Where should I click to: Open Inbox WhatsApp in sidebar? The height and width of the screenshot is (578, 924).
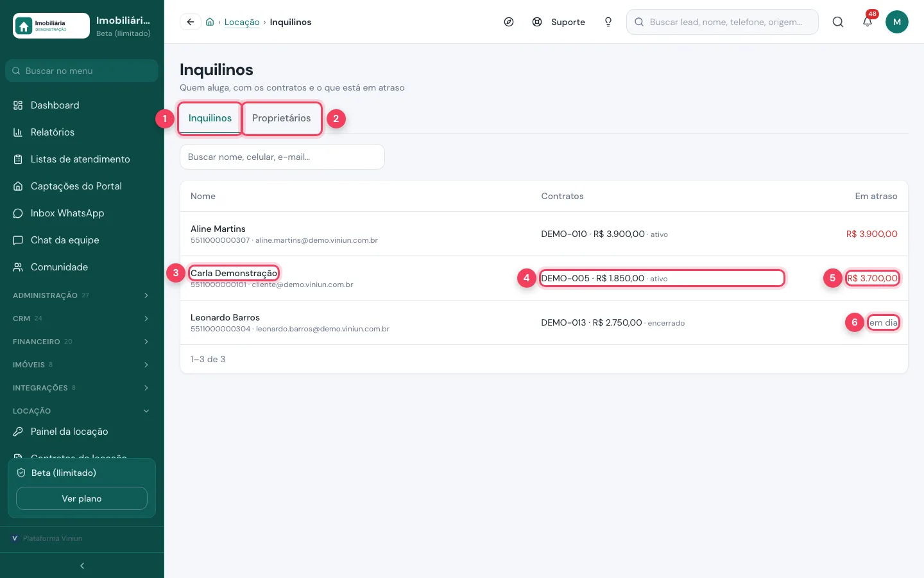pyautogui.click(x=82, y=213)
